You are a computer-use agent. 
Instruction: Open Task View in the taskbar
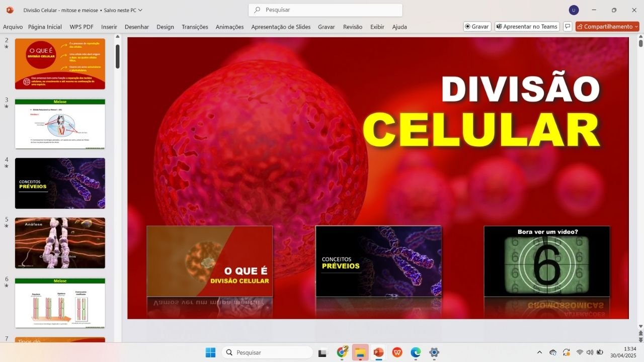(x=323, y=352)
